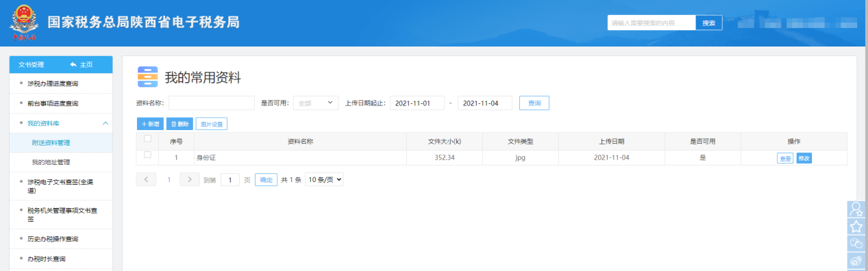This screenshot has width=868, height=271.
Task: Focus the 资料名称 input field
Action: point(212,103)
